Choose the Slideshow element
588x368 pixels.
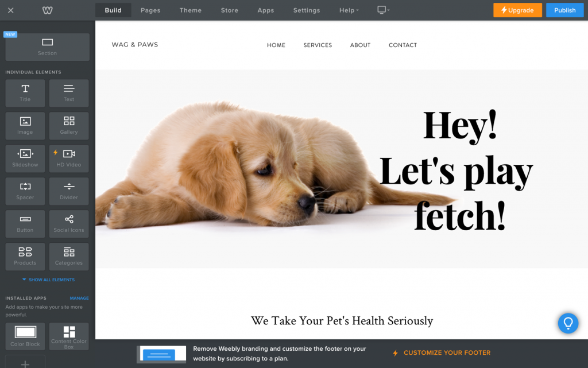pos(25,158)
